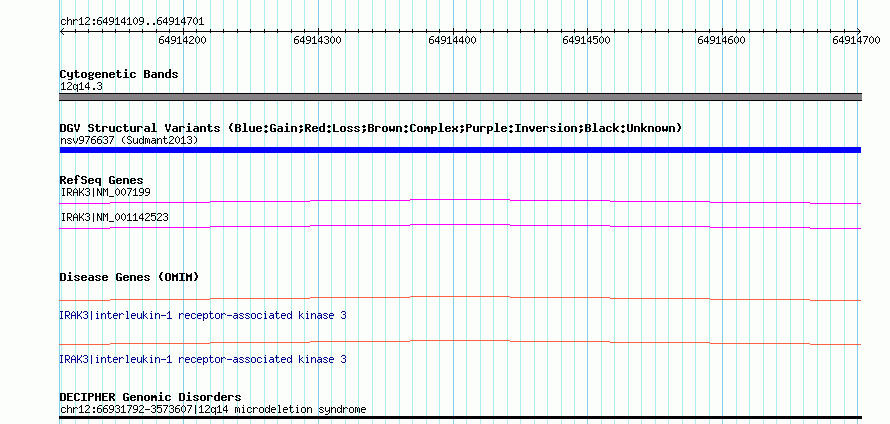Select the RefSeq Genes track heading

tap(102, 180)
